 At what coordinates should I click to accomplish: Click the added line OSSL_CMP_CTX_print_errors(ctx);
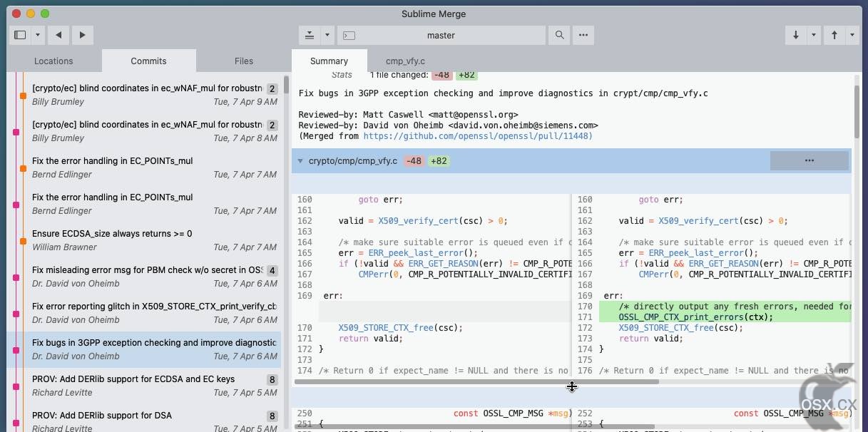pos(695,317)
